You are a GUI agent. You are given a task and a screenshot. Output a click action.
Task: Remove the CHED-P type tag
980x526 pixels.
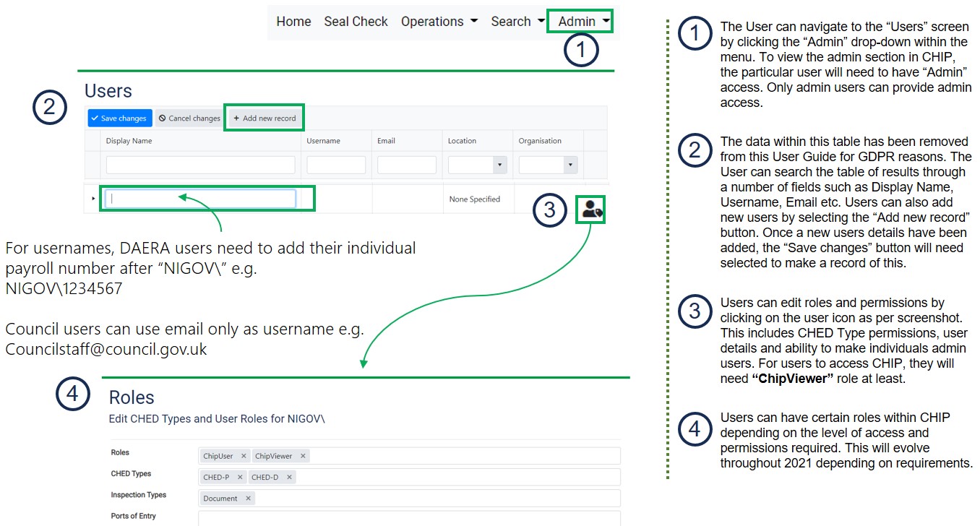(240, 478)
